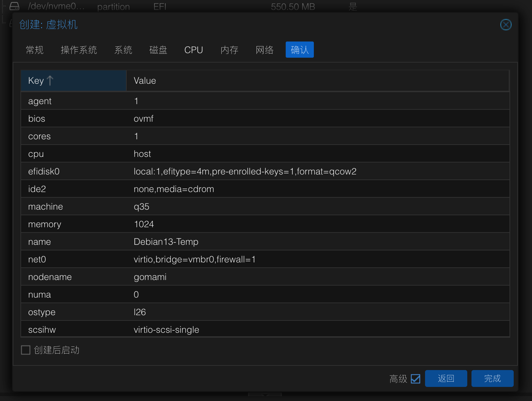This screenshot has height=401, width=532.
Task: Click the disk drive icon for /dev/nvme0
Action: [14, 6]
